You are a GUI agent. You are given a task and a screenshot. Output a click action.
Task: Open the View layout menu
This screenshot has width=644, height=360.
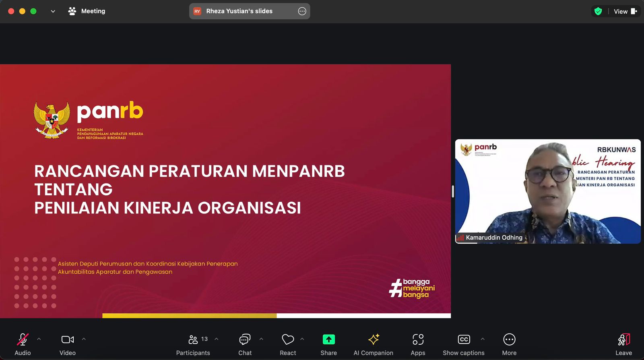625,11
